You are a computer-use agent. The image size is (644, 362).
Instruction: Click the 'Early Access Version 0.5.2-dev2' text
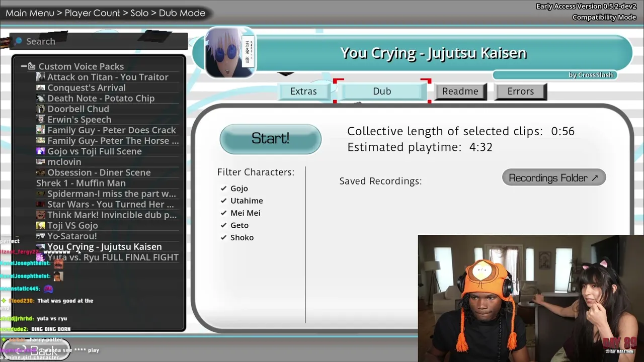point(586,7)
